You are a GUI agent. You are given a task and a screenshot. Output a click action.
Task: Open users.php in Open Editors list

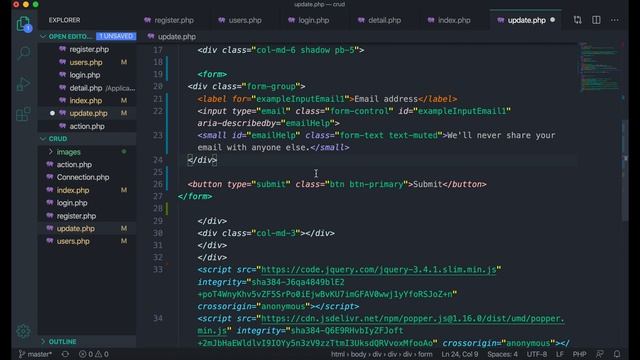pos(86,62)
